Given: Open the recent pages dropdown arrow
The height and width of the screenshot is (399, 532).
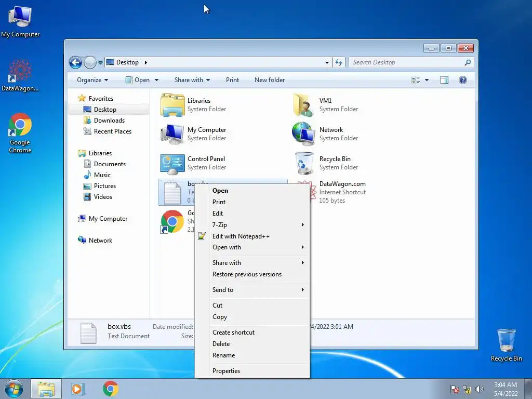Looking at the screenshot, I should click(100, 63).
